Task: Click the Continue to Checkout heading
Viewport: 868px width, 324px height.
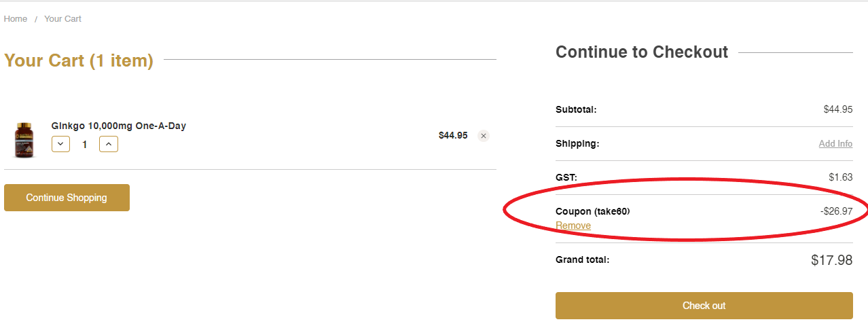Action: [x=642, y=52]
